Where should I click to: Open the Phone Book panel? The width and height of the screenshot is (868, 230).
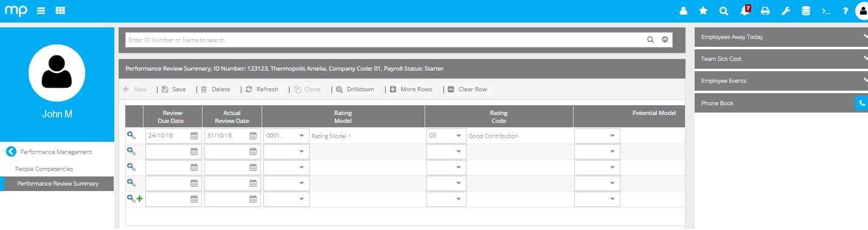click(774, 103)
